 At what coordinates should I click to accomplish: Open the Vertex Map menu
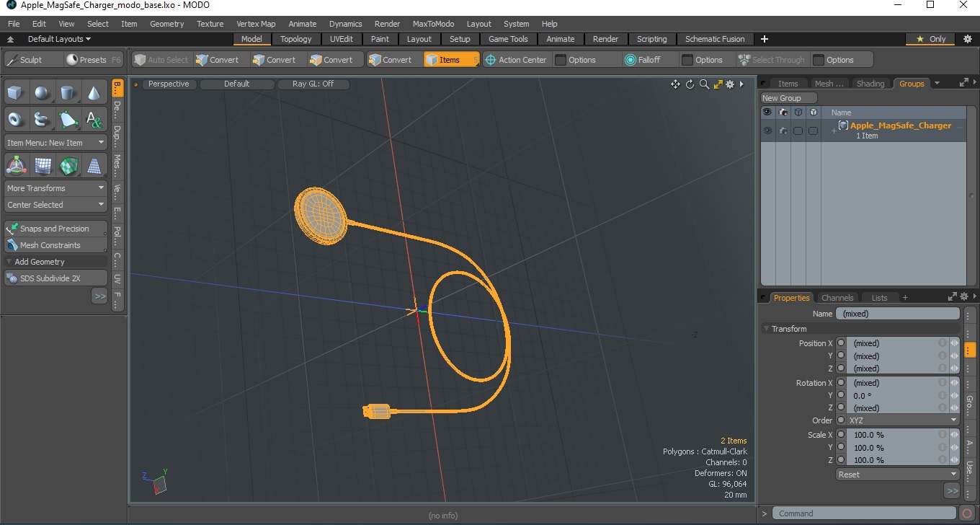tap(256, 24)
